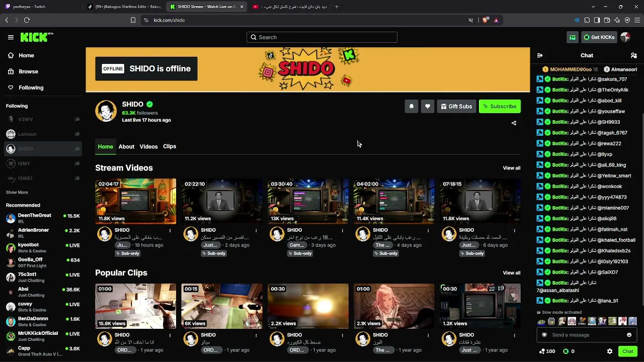Reload the page
This screenshot has width=644, height=362.
27,20
